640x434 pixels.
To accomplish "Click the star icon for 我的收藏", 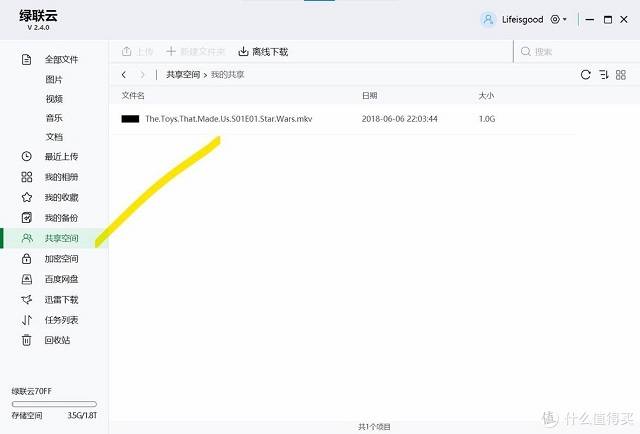I will [27, 197].
